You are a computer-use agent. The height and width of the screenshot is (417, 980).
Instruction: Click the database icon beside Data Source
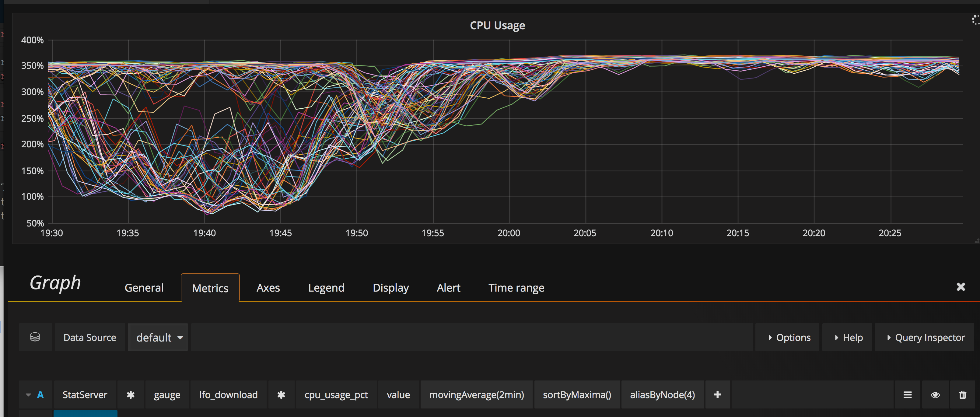point(35,337)
